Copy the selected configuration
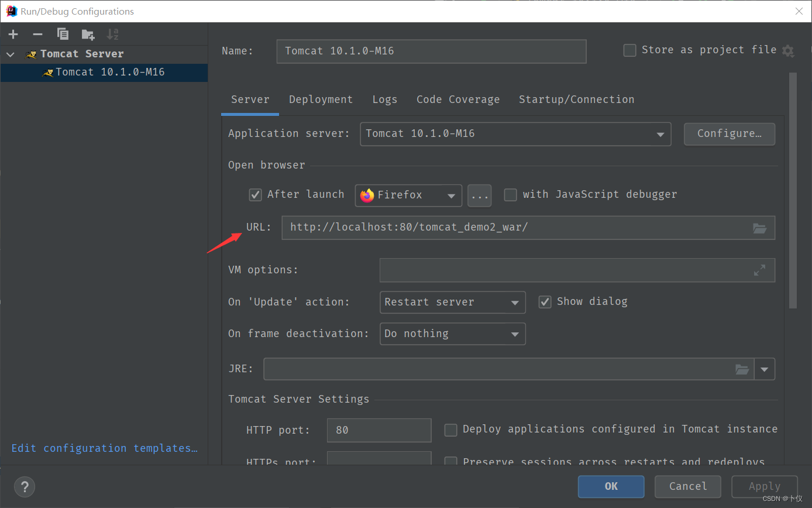This screenshot has height=508, width=812. click(63, 35)
